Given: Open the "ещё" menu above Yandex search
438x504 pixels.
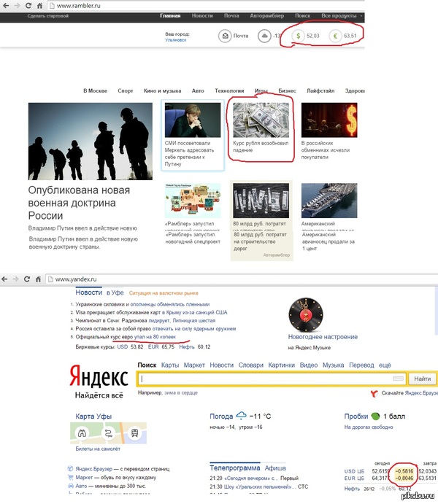Looking at the screenshot, I should (x=384, y=365).
